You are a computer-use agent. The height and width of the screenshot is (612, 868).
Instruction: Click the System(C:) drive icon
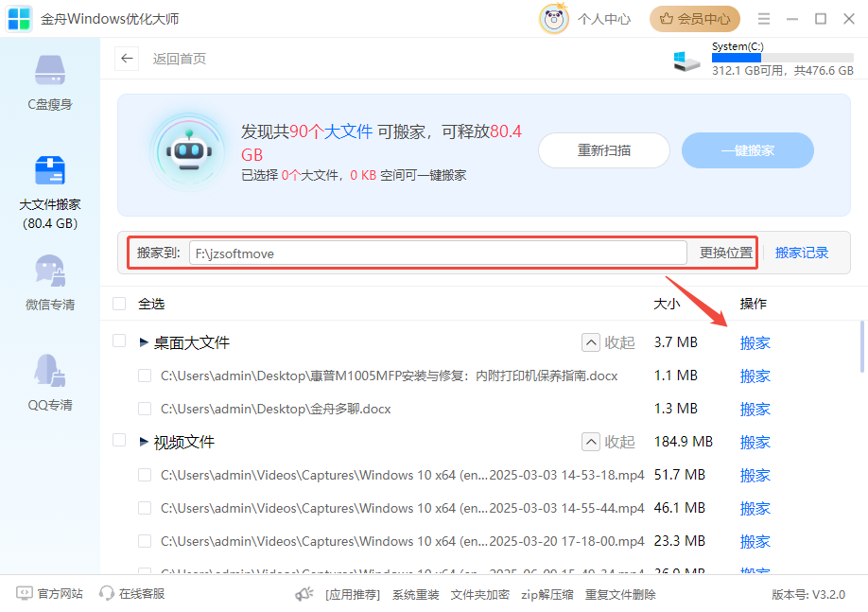click(x=686, y=61)
